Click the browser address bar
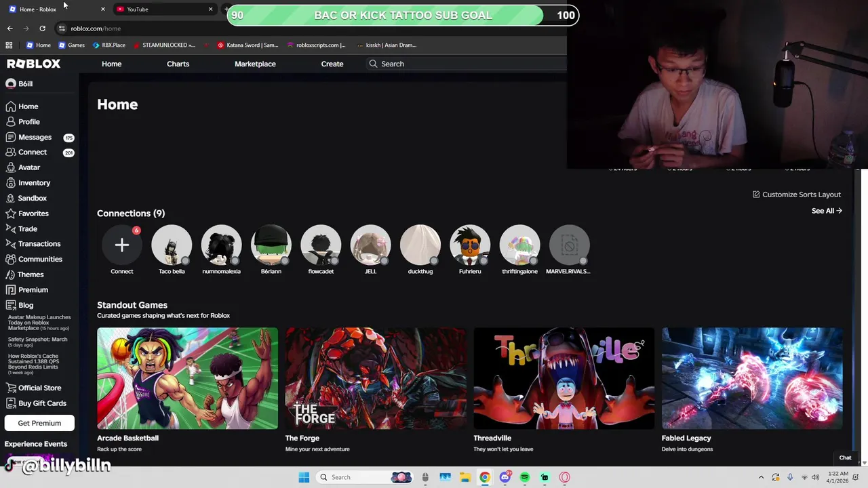The width and height of the screenshot is (868, 488). (x=312, y=28)
